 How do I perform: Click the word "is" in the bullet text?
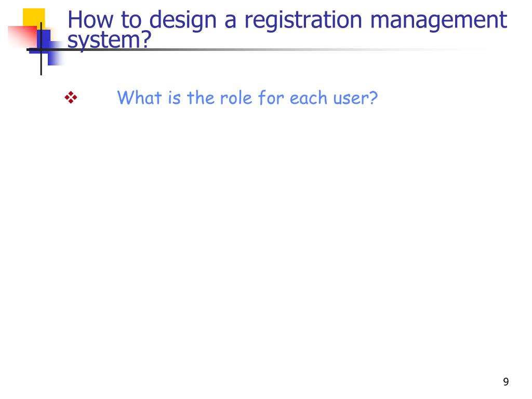tap(174, 98)
